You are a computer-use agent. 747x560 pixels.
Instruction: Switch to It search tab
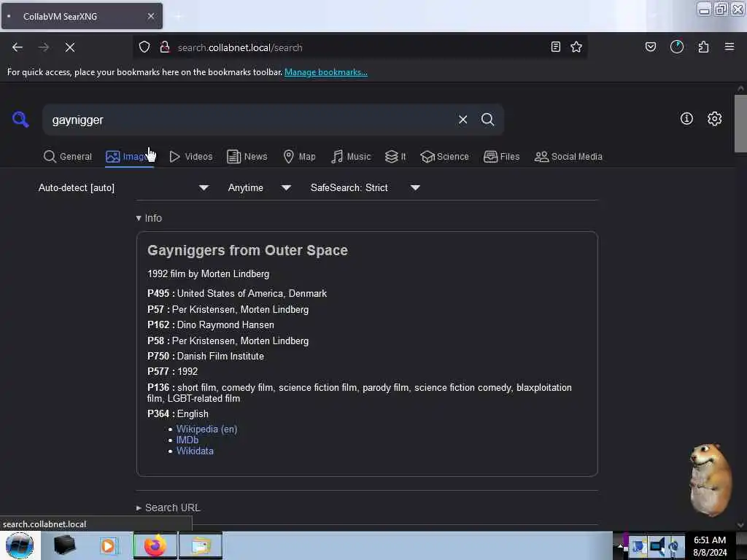pos(395,157)
